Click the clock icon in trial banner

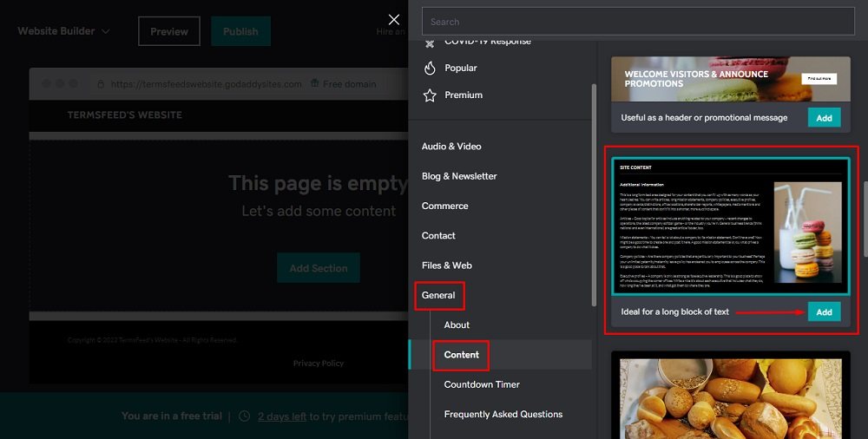(x=244, y=416)
